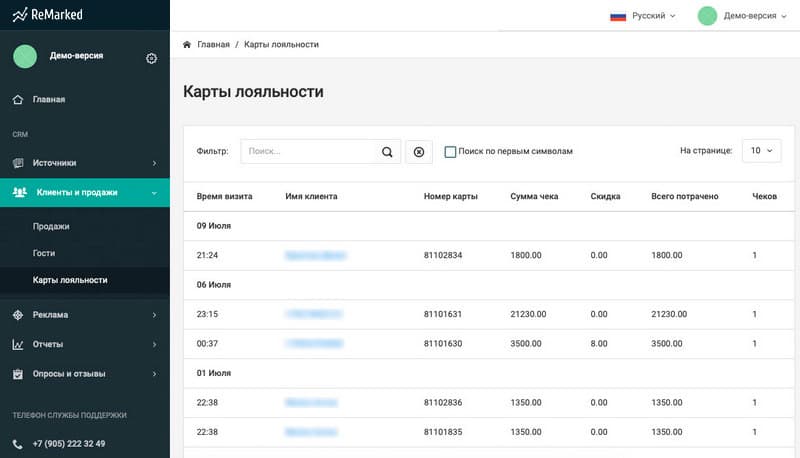Focus the Поиск filter input field
This screenshot has width=800, height=458.
coord(310,151)
